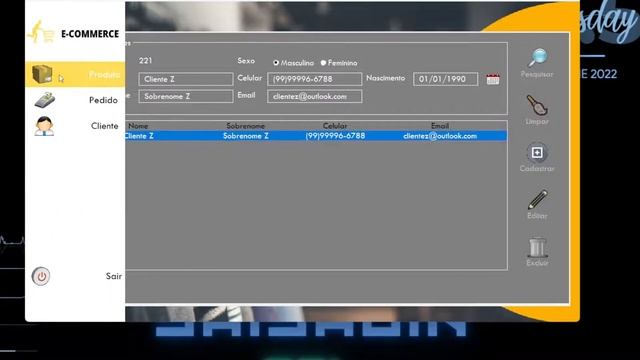Viewport: 640px width, 360px height.
Task: Open the Produto menu item
Action: coord(75,74)
